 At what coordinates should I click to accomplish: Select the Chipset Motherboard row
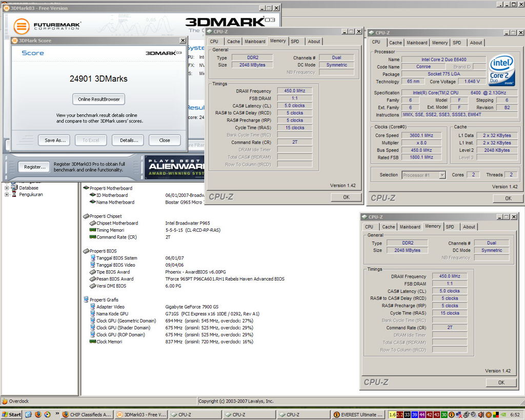point(150,223)
